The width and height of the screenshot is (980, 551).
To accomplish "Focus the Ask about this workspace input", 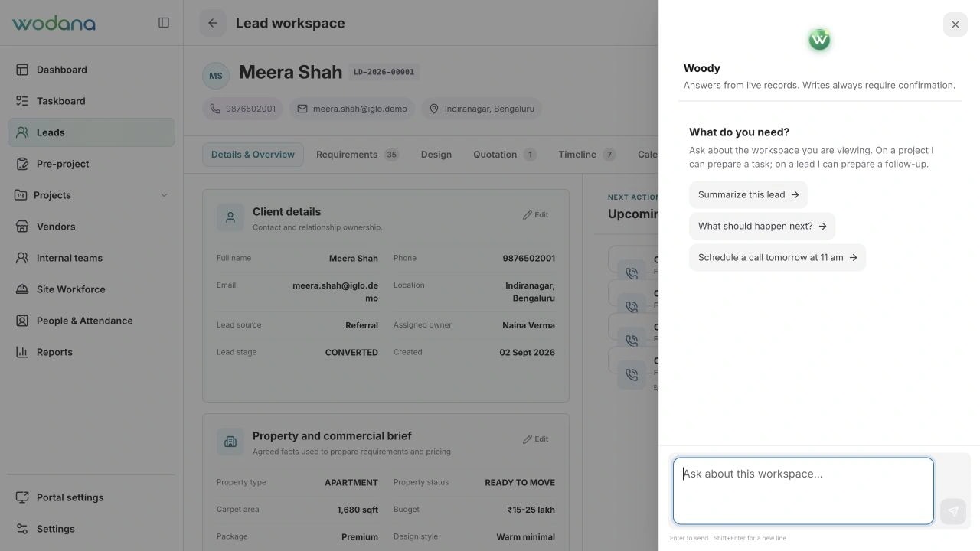I will [803, 491].
